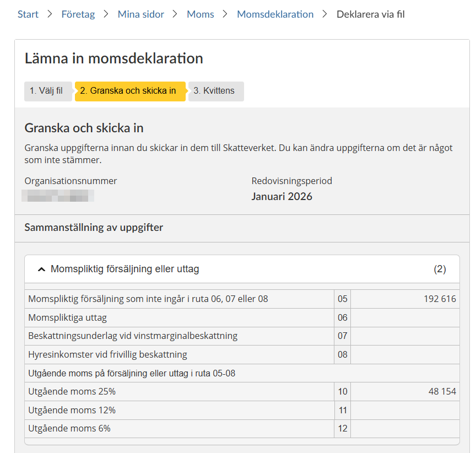Click the Utgående moms 6% value cell

405,429
